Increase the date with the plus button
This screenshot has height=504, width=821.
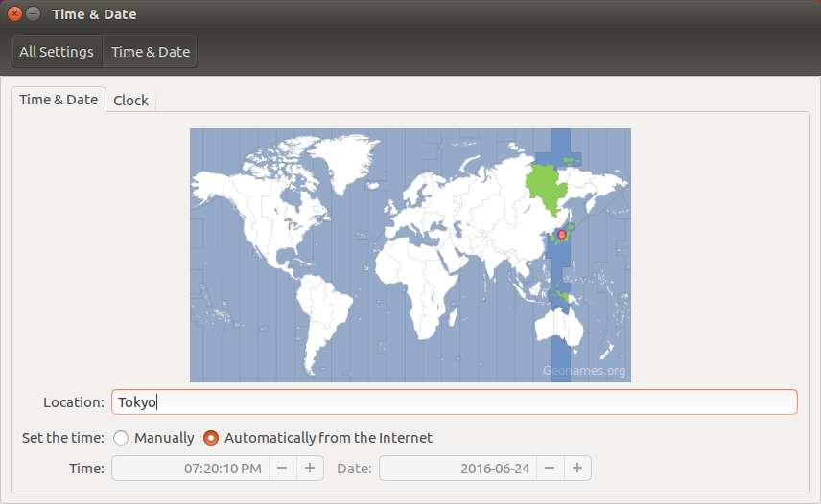tap(577, 468)
